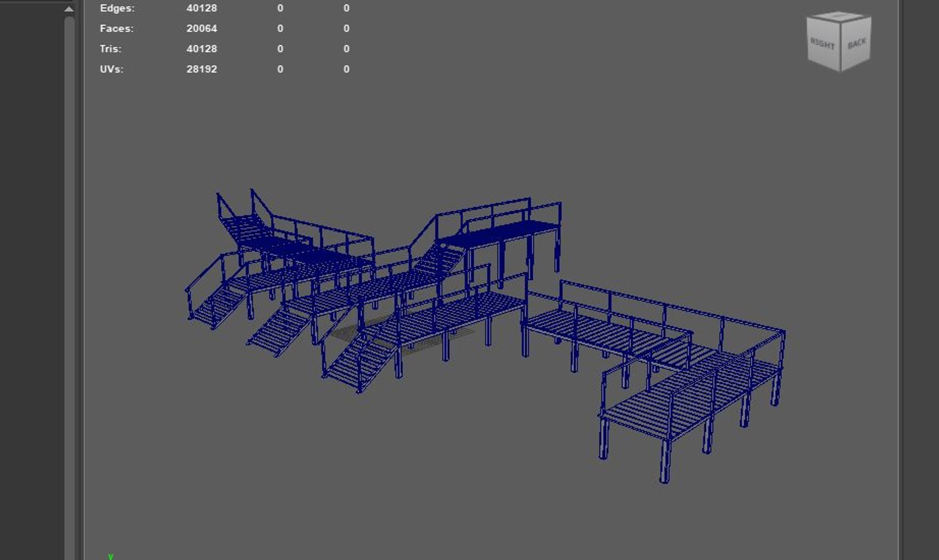
Task: Click the BACK face of the view cube
Action: tap(856, 44)
